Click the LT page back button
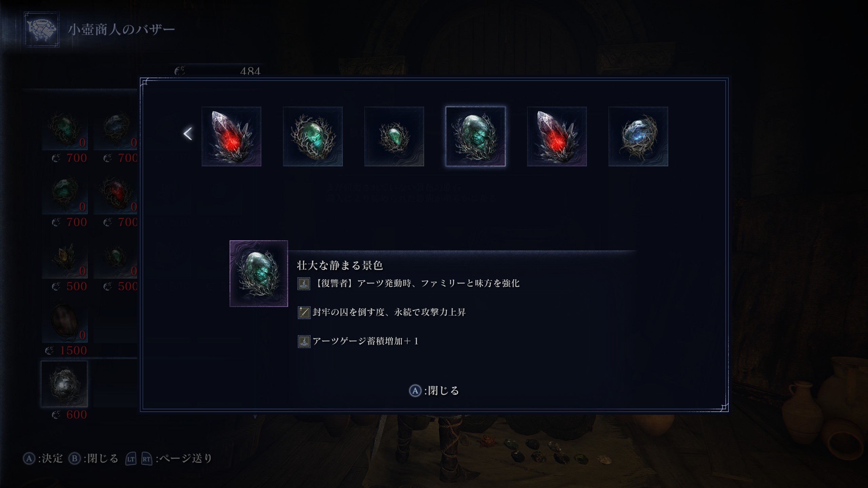 (x=131, y=459)
